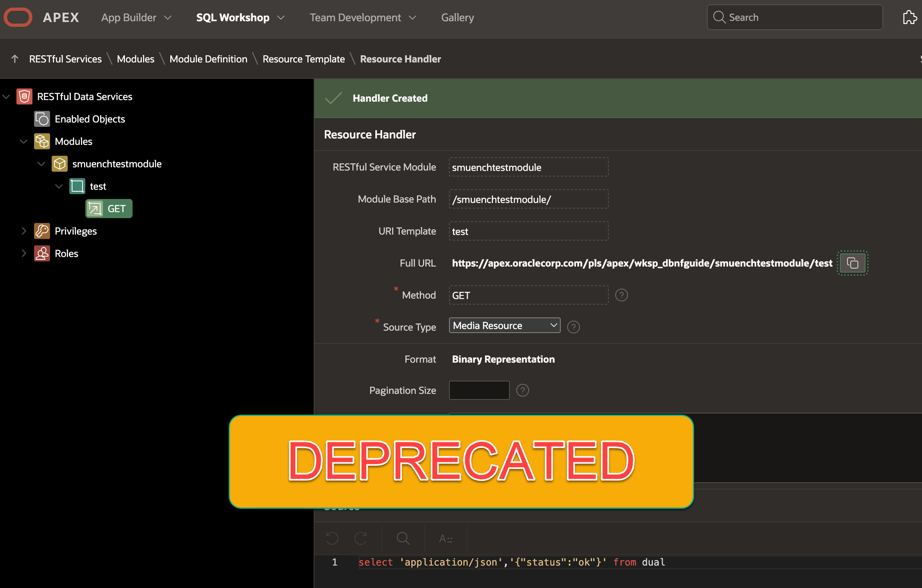
Task: Click the Module Base Path field
Action: 529,199
